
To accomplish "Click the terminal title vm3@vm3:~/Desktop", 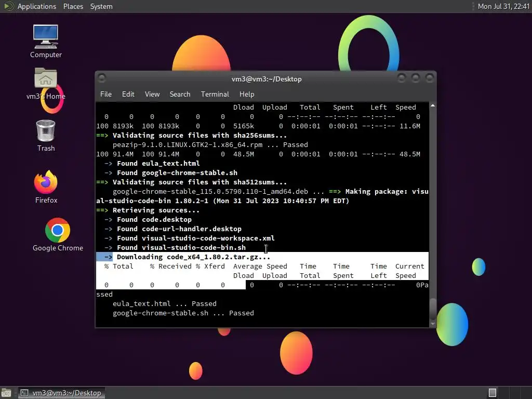I will point(267,79).
